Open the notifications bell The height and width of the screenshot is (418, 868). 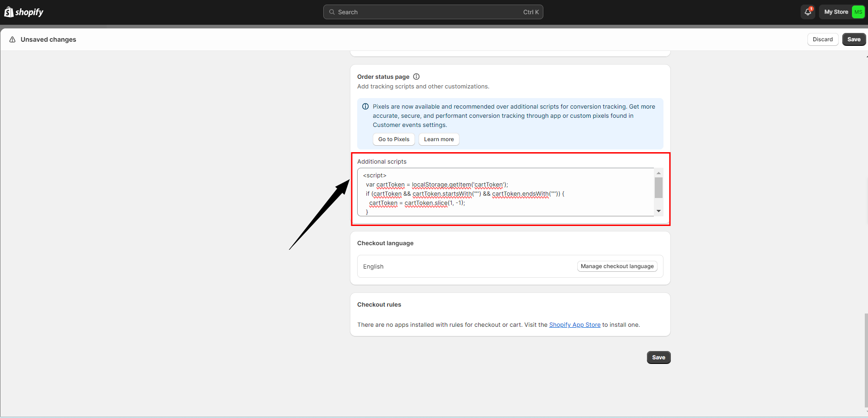(x=807, y=12)
